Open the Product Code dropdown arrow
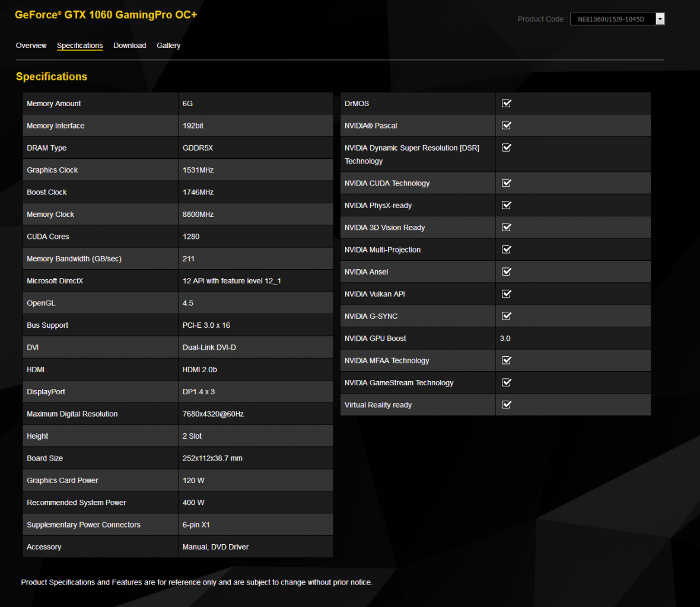700x607 pixels. 660,19
